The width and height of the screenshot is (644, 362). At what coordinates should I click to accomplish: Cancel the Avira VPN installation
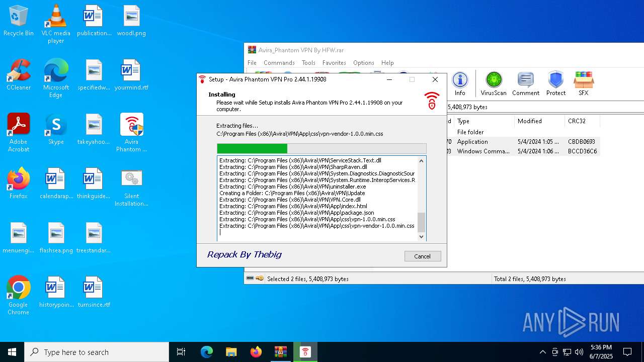pyautogui.click(x=423, y=256)
